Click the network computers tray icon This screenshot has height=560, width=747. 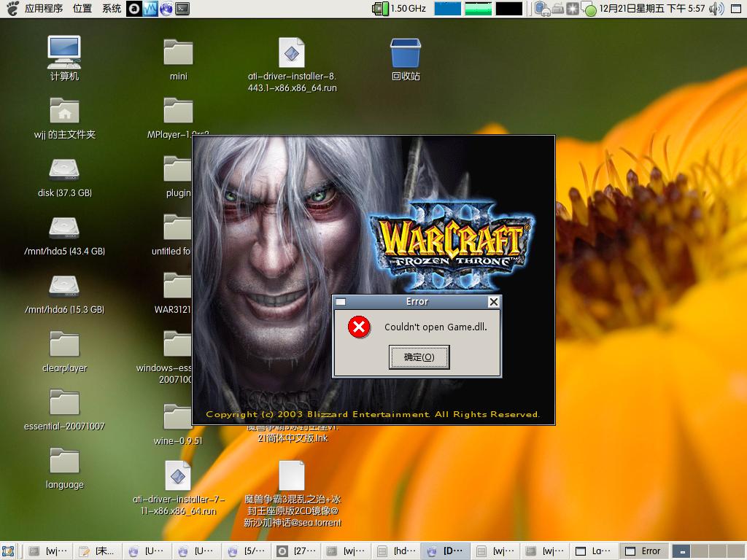542,9
